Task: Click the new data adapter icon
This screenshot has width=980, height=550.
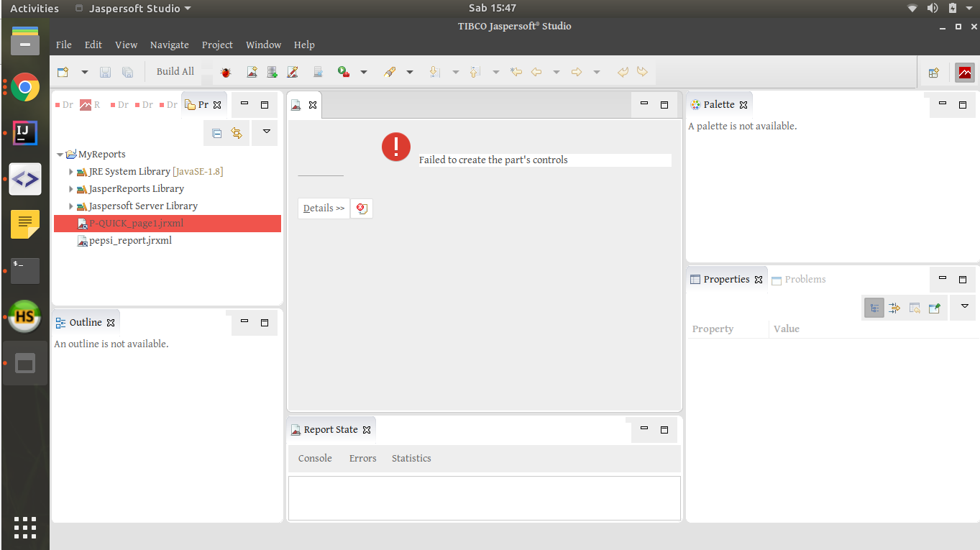Action: click(272, 72)
